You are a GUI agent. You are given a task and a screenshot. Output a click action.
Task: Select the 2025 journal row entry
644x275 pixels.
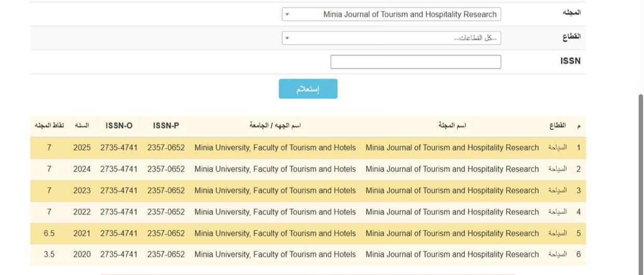pyautogui.click(x=308, y=148)
